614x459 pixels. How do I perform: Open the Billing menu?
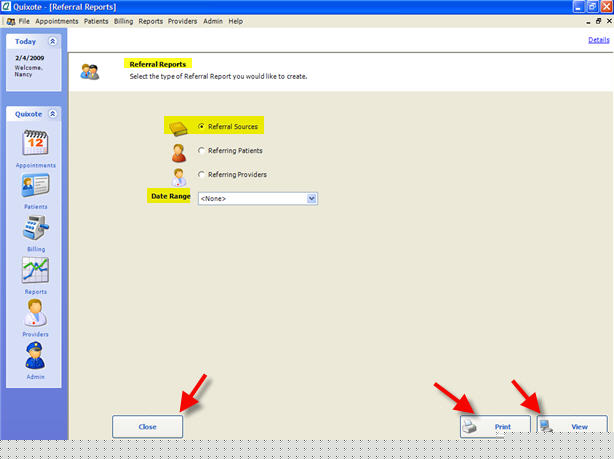(x=124, y=21)
